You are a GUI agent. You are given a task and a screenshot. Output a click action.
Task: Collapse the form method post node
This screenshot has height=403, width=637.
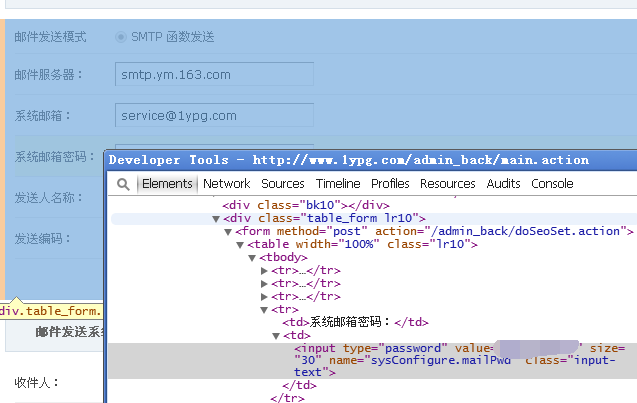pos(228,232)
